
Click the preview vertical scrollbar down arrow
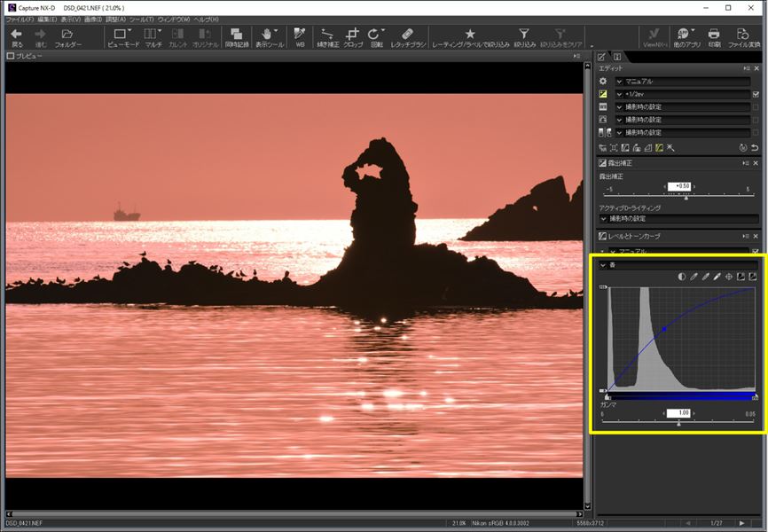point(587,506)
